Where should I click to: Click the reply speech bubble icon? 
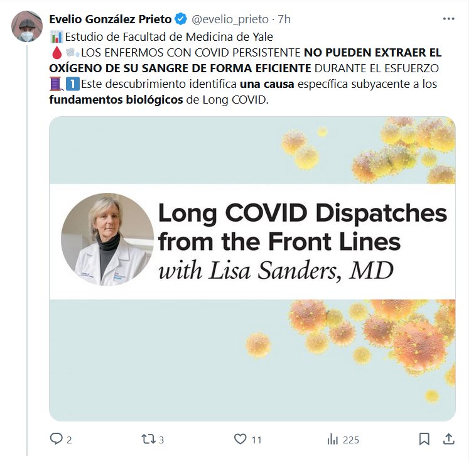coord(57,439)
